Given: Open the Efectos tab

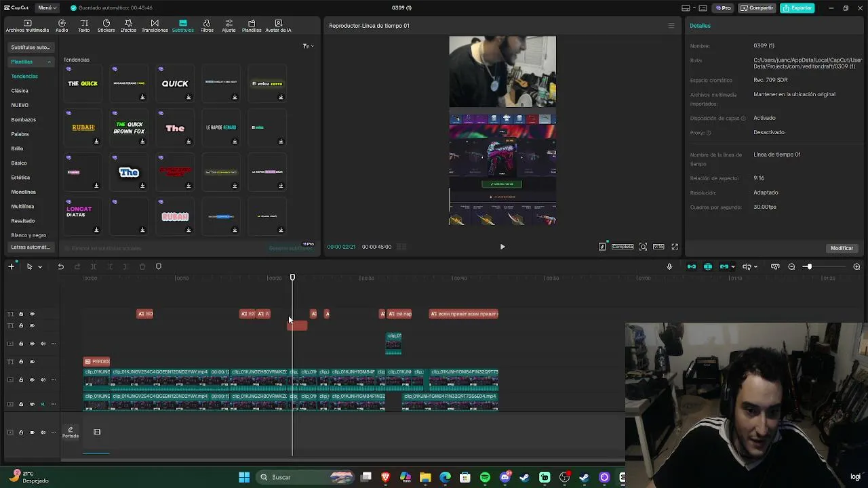Looking at the screenshot, I should 128,26.
